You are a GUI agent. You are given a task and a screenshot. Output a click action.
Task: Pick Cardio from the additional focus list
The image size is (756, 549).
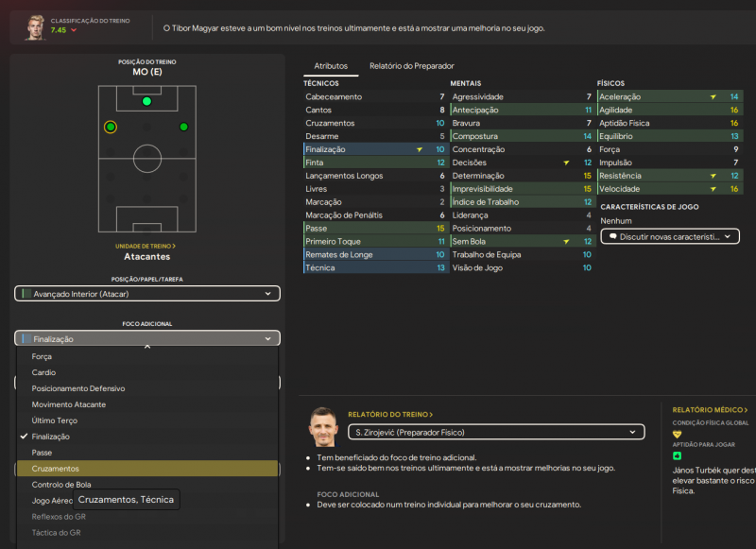(x=43, y=372)
